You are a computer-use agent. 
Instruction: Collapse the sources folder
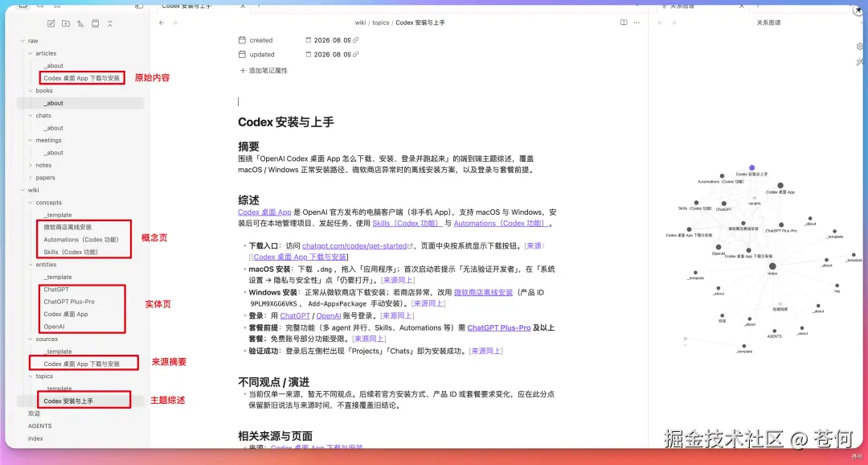(31, 339)
